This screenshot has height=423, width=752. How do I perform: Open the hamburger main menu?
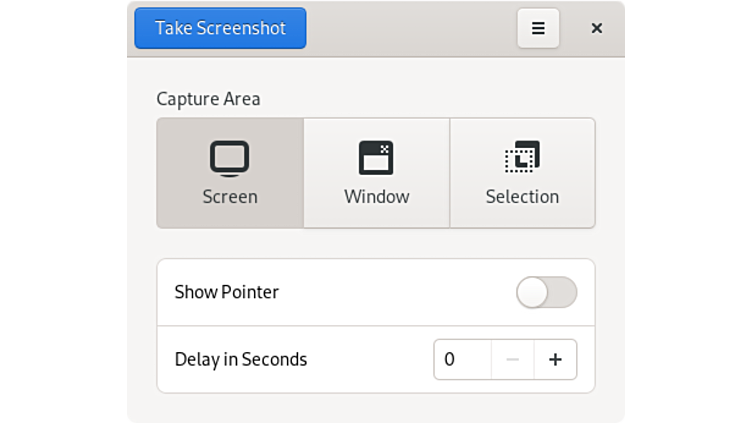[x=538, y=28]
